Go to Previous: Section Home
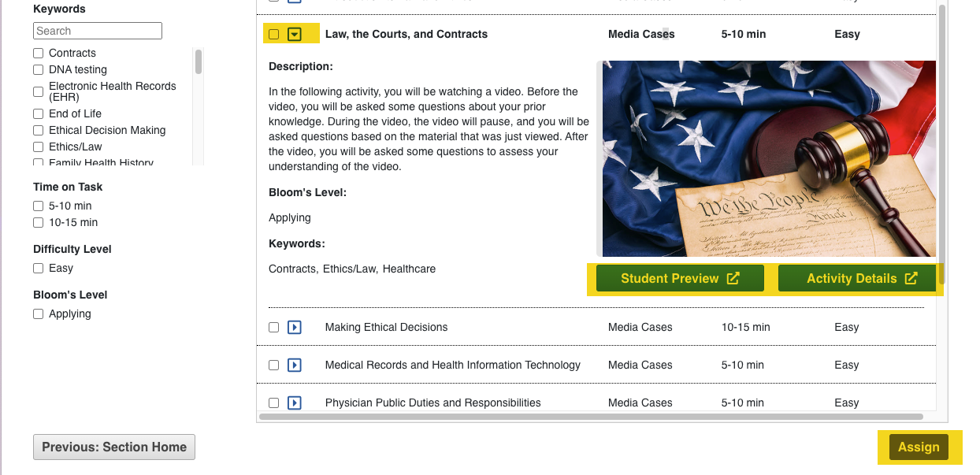This screenshot has height=475, width=980. coord(114,447)
